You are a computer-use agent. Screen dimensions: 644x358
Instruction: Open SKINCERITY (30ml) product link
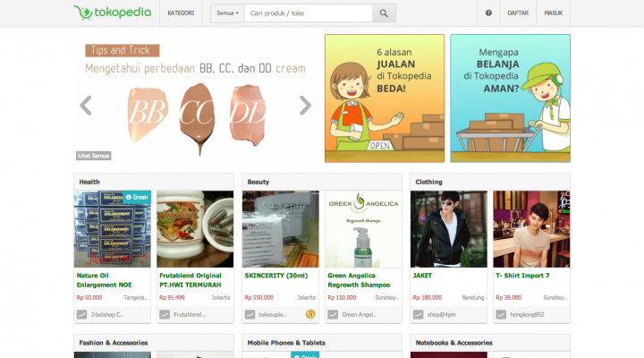(x=276, y=276)
